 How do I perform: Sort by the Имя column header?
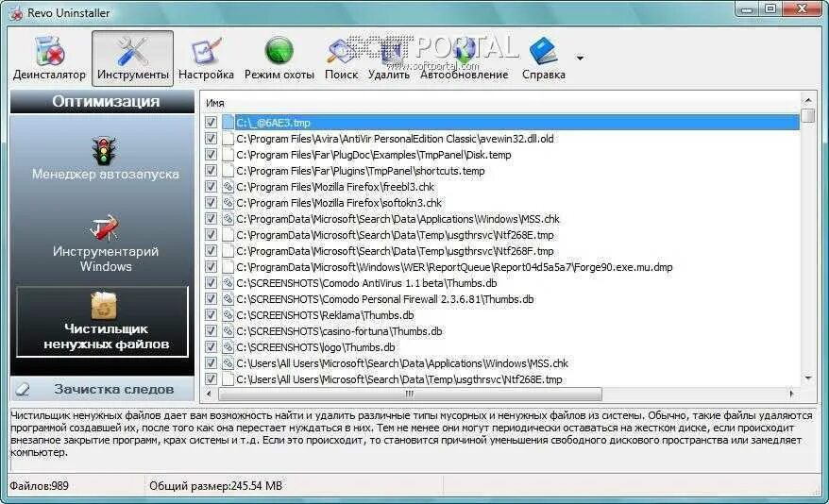(x=215, y=103)
